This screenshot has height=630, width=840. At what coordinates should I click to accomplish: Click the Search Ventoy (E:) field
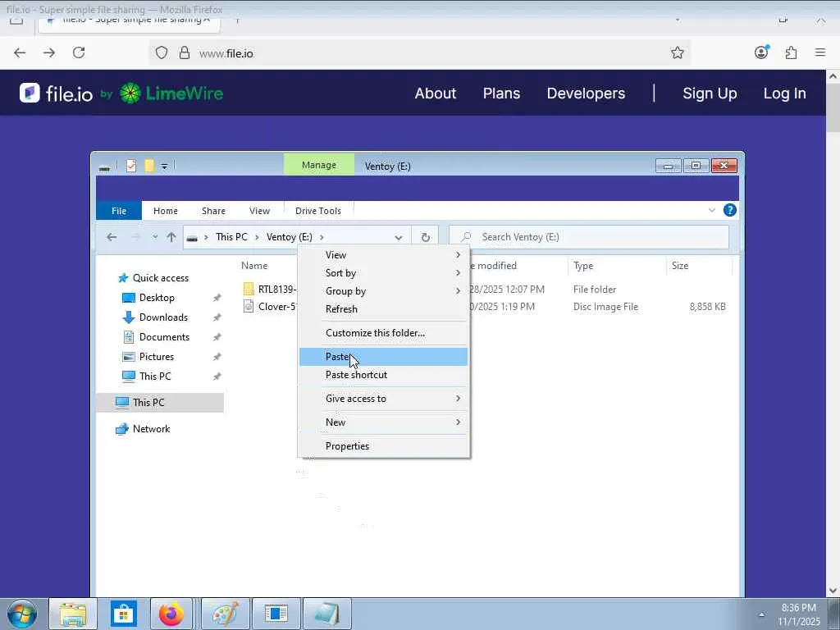(589, 237)
